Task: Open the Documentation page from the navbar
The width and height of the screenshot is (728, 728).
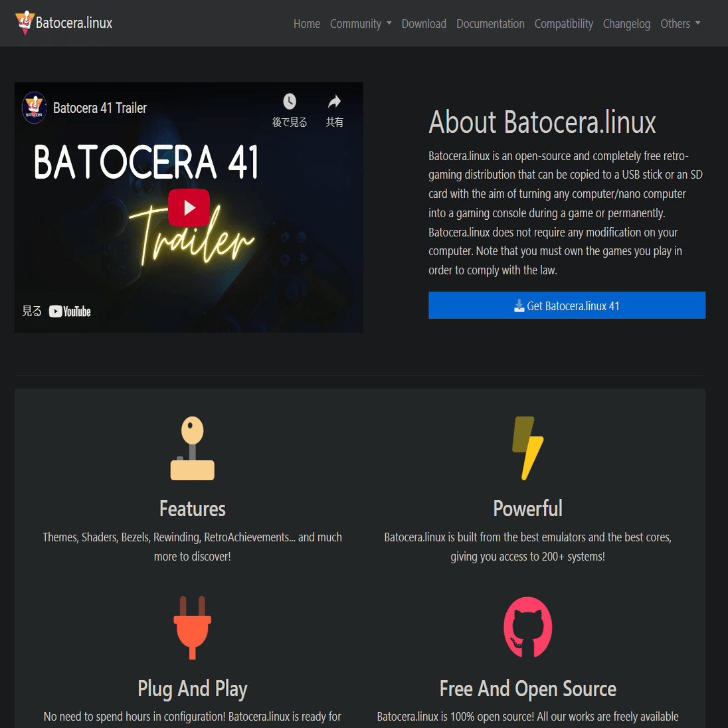Action: 490,23
